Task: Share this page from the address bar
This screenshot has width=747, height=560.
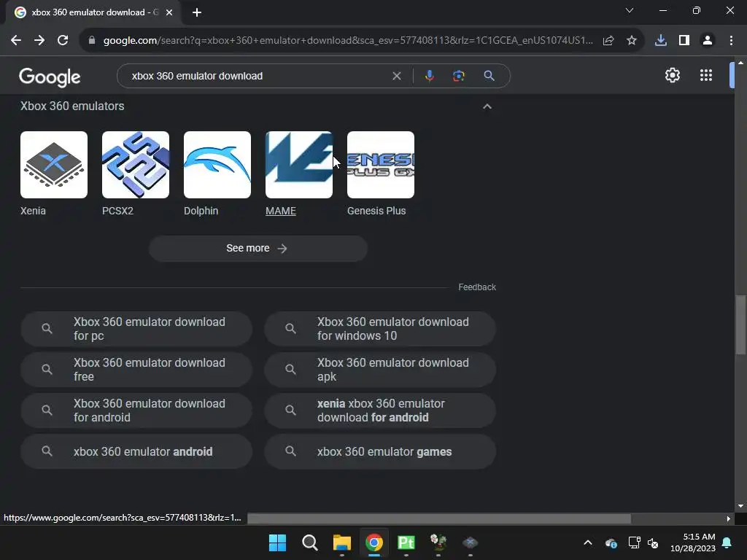Action: [x=608, y=41]
